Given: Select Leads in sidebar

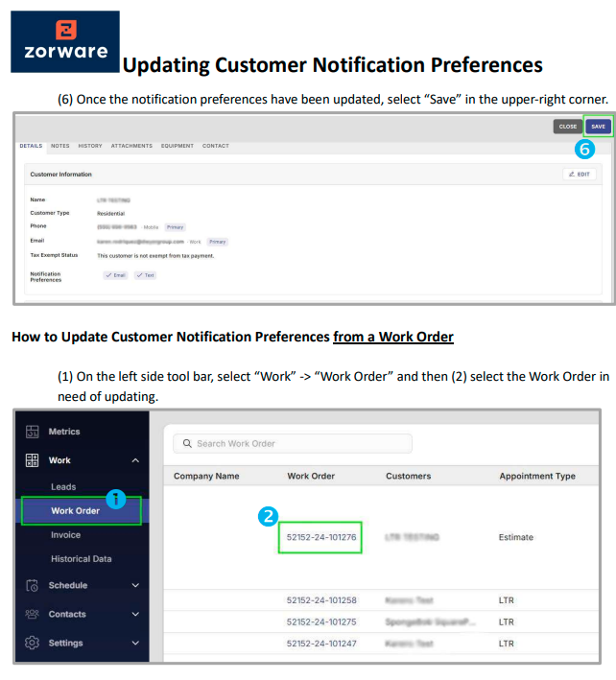Looking at the screenshot, I should coord(63,486).
